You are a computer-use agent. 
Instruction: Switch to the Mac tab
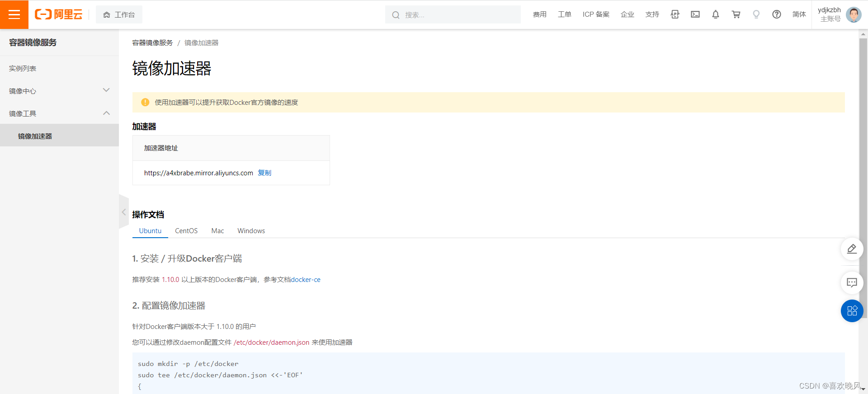point(217,230)
